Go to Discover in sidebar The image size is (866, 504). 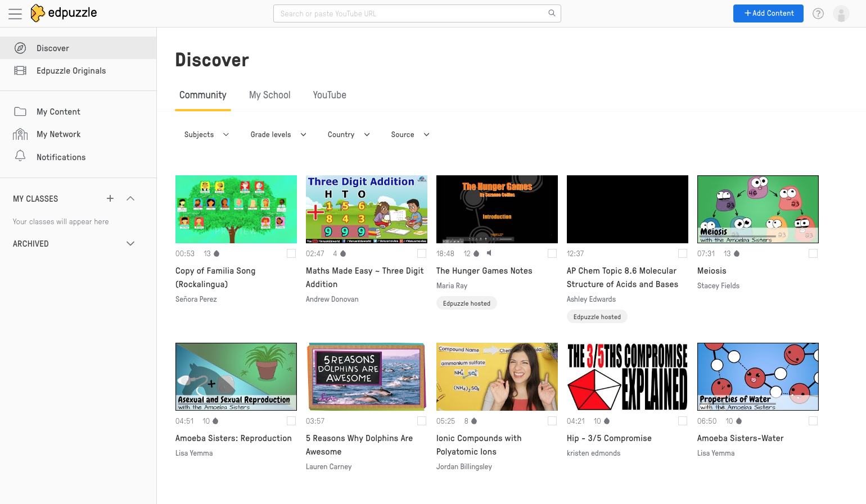coord(78,48)
